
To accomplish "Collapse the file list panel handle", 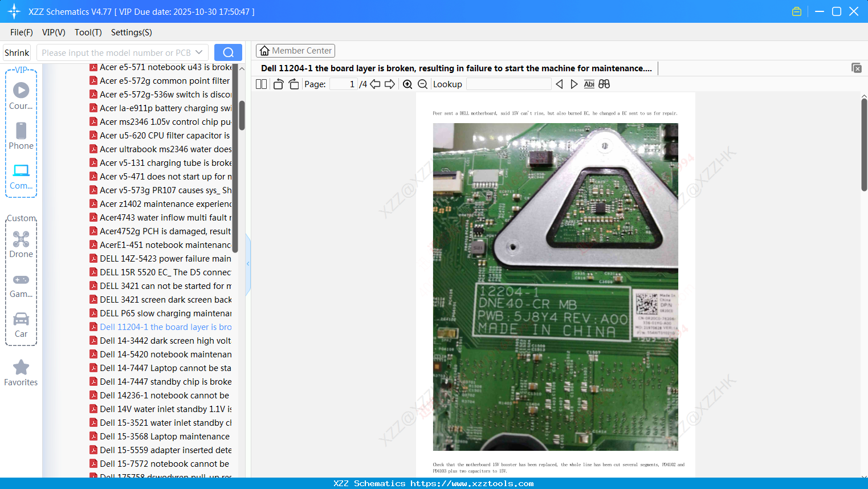I will pos(248,263).
